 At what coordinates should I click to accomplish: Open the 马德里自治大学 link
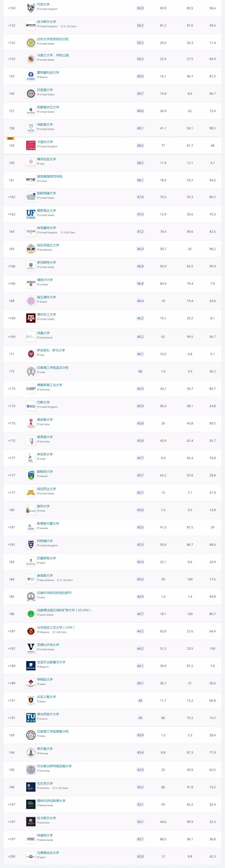coord(48,853)
